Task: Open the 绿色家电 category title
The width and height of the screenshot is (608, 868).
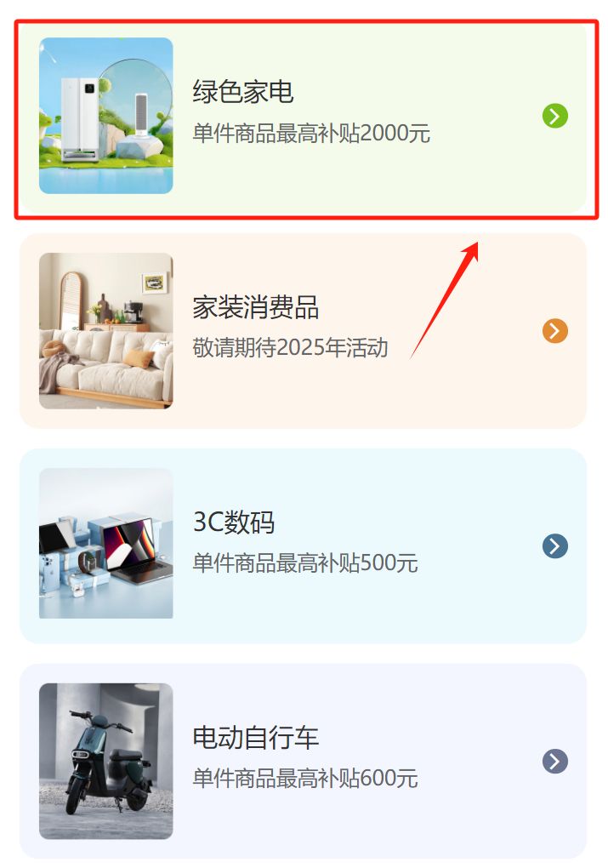Action: click(243, 91)
